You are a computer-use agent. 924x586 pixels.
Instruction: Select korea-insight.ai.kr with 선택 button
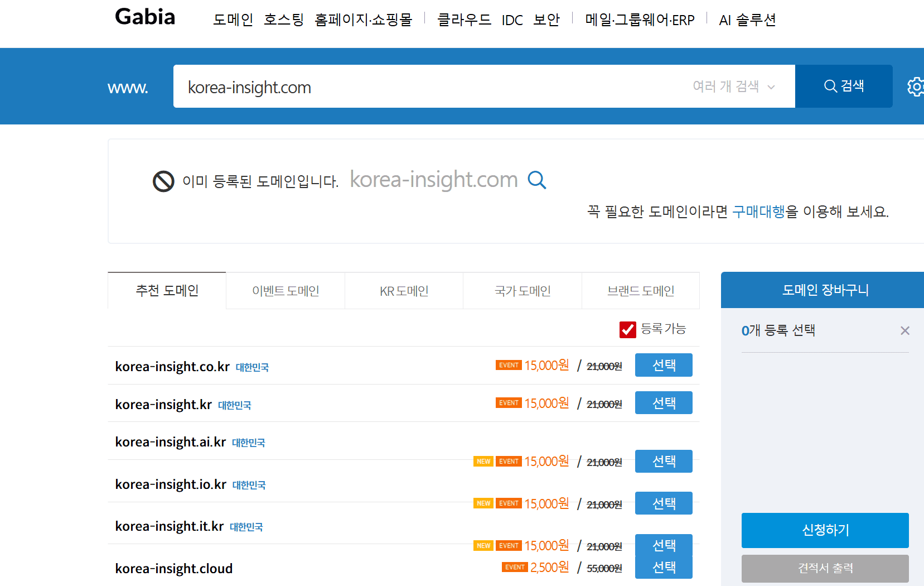(664, 461)
